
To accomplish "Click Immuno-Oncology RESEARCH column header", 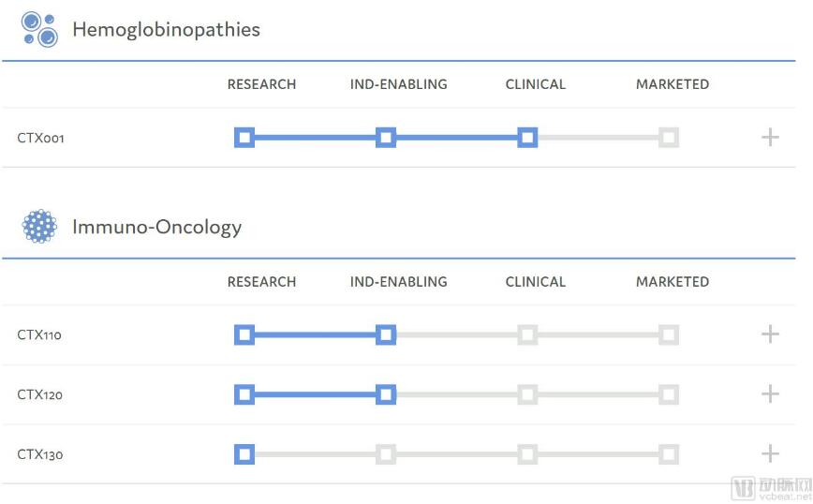I will [x=262, y=282].
